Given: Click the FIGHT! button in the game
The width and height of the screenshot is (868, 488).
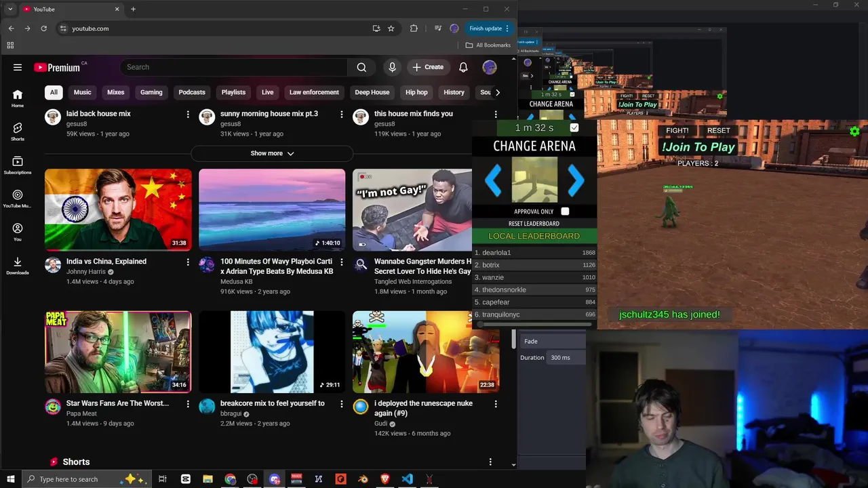Looking at the screenshot, I should click(x=677, y=131).
